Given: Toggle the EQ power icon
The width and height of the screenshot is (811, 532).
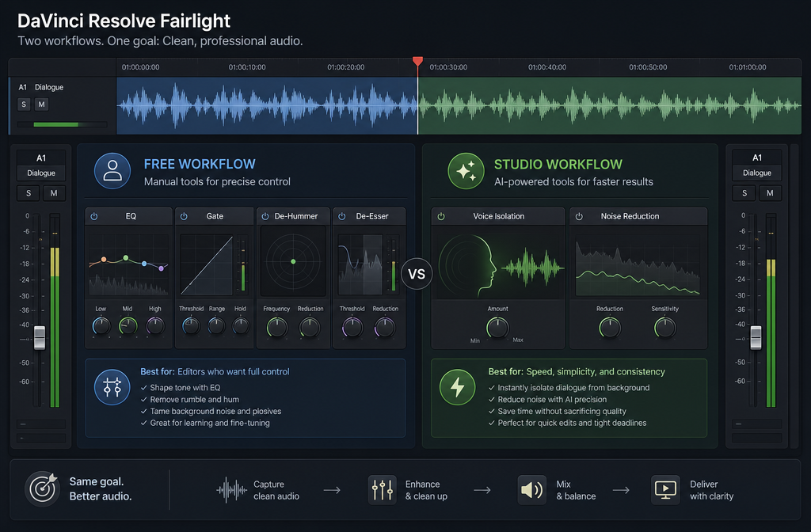Looking at the screenshot, I should pyautogui.click(x=94, y=216).
